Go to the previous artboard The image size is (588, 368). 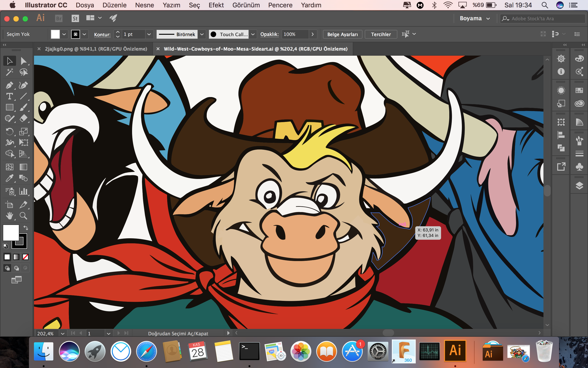click(81, 333)
